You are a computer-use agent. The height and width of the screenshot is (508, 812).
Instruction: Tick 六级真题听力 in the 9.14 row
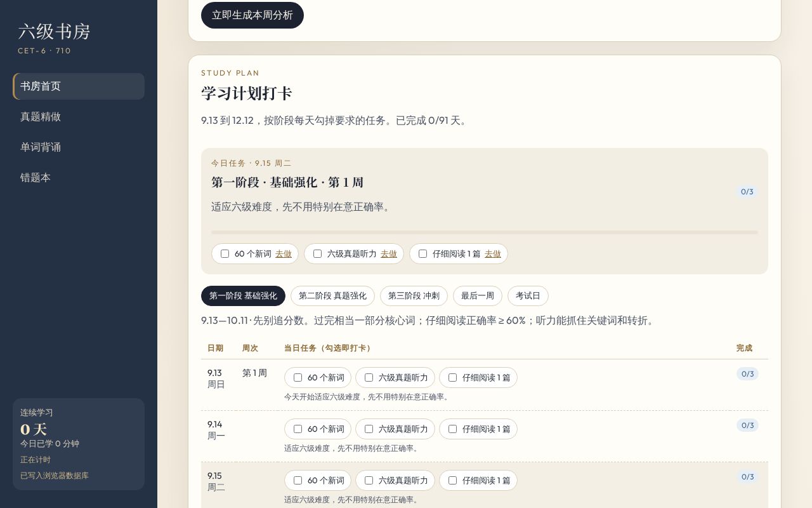[369, 429]
